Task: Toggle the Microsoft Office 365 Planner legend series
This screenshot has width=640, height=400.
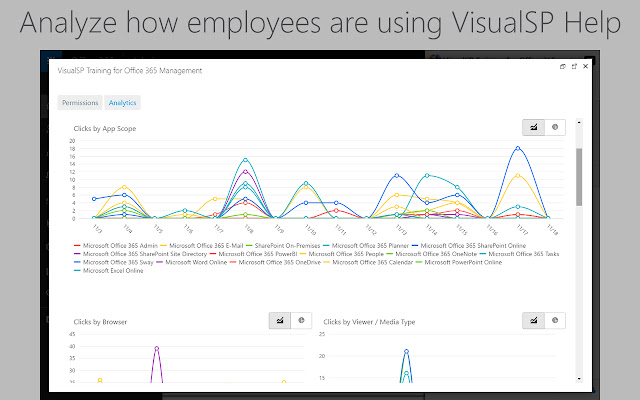Action: [x=366, y=246]
